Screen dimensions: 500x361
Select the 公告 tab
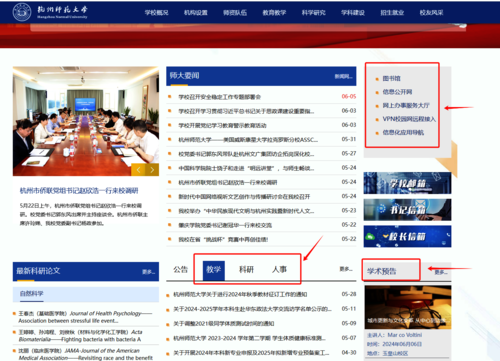181,269
